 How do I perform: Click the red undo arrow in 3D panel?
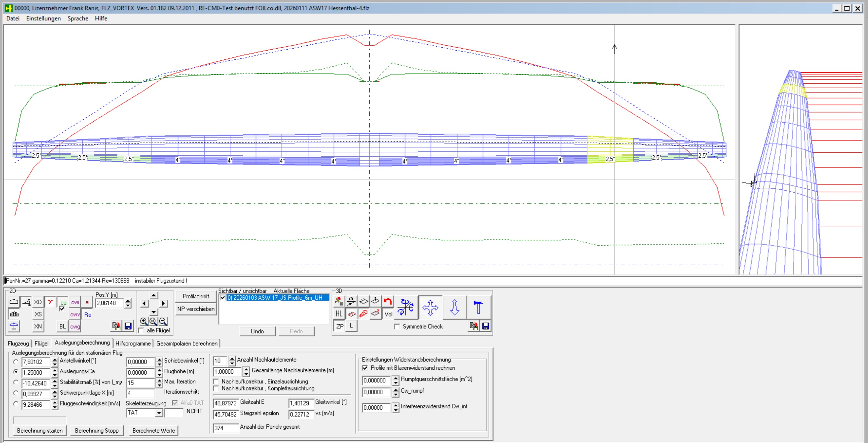click(x=388, y=301)
